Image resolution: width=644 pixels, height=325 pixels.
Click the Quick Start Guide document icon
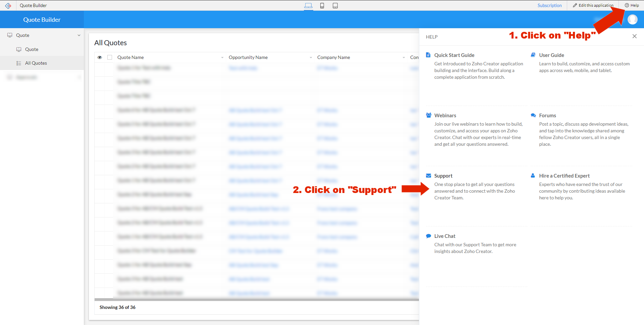pos(428,55)
